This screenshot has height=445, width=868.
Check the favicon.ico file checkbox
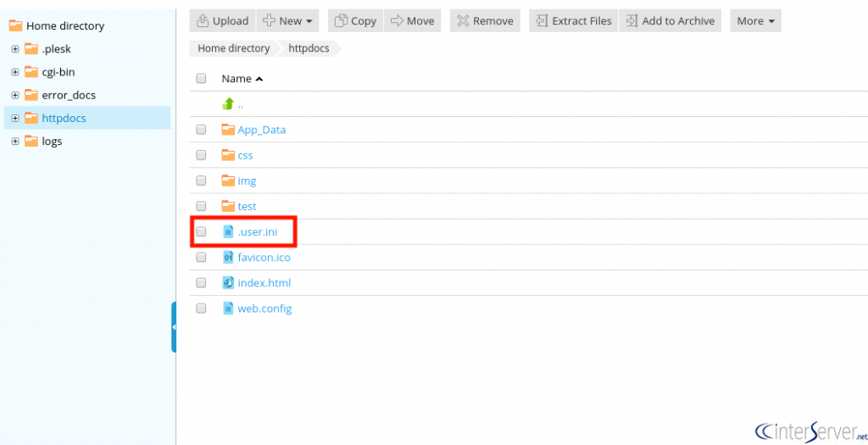click(201, 257)
